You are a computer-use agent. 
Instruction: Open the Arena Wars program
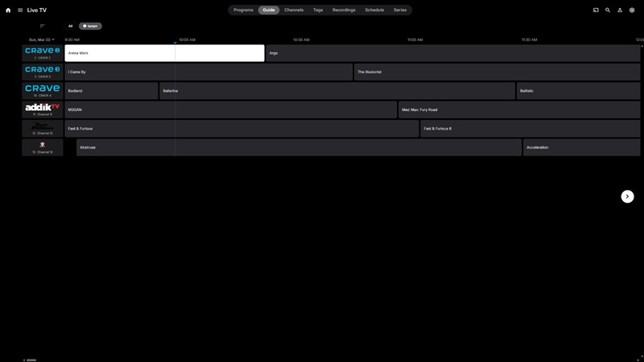coord(164,53)
